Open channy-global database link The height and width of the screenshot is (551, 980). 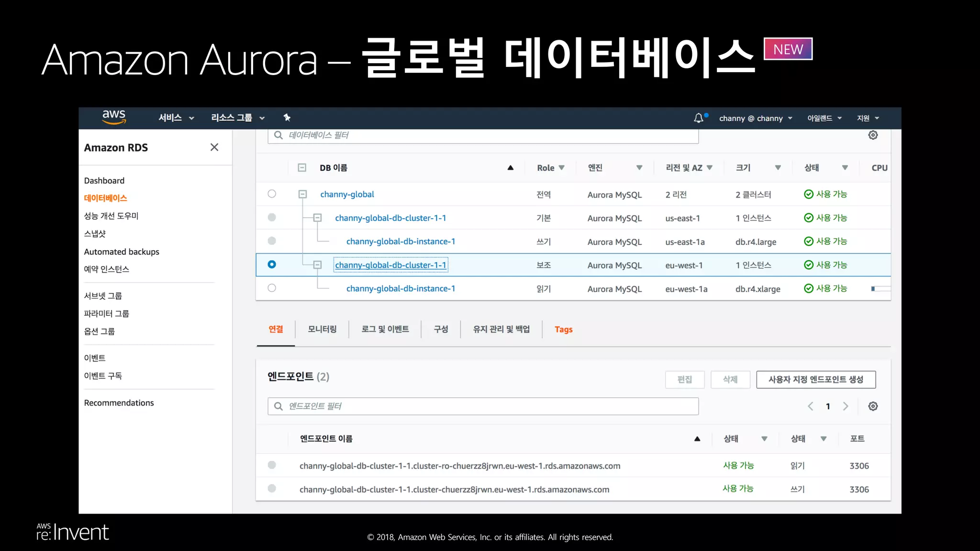click(x=347, y=194)
